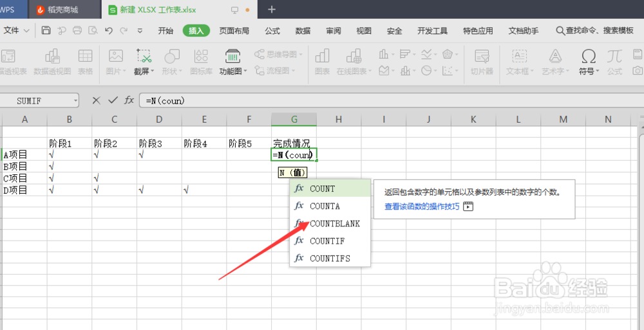Open the 开发工具 tab
Image resolution: width=644 pixels, height=330 pixels.
433,31
